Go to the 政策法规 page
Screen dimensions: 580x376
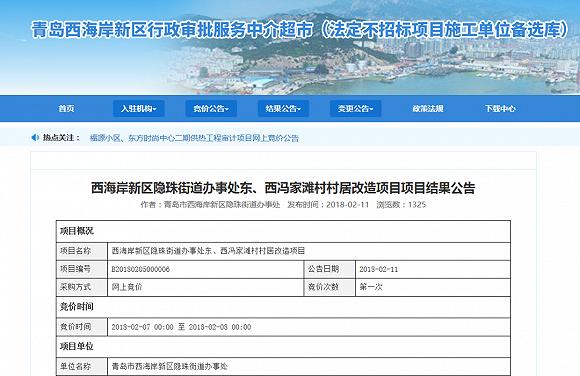(428, 108)
